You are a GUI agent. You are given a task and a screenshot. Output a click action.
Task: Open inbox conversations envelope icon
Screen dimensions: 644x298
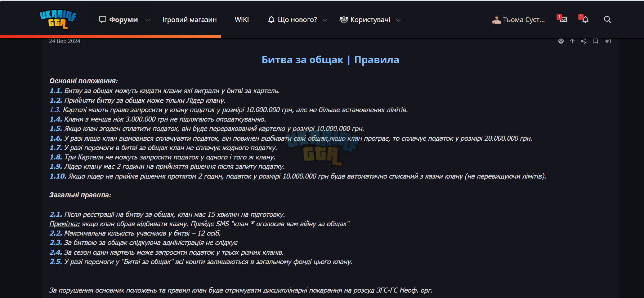pyautogui.click(x=563, y=19)
